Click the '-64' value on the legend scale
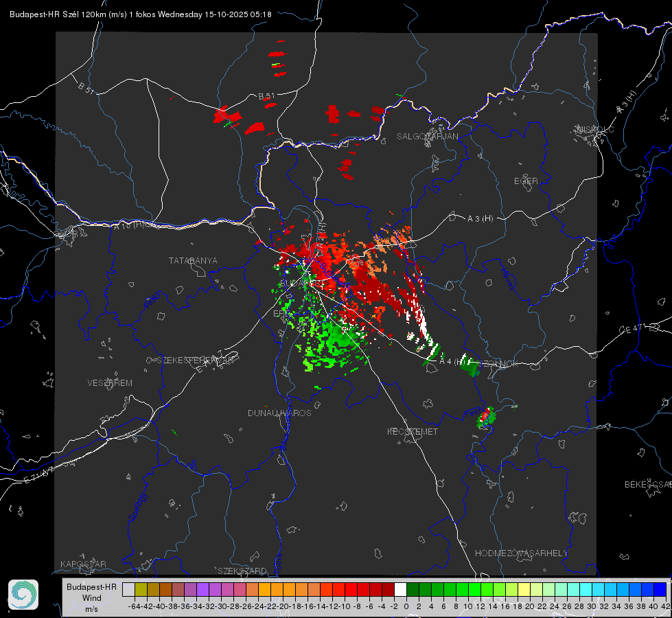 135,606
